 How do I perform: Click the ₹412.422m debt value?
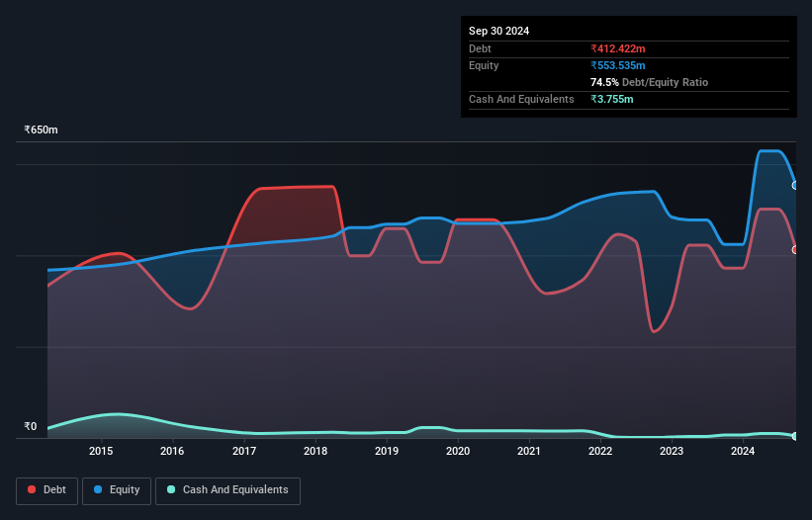click(618, 48)
